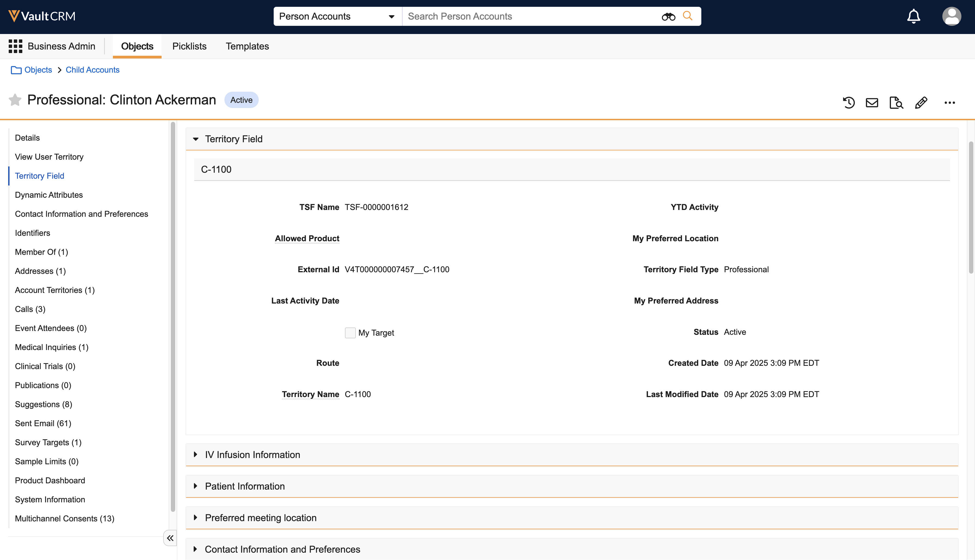Open the Templates tab
This screenshot has width=975, height=560.
click(x=247, y=46)
